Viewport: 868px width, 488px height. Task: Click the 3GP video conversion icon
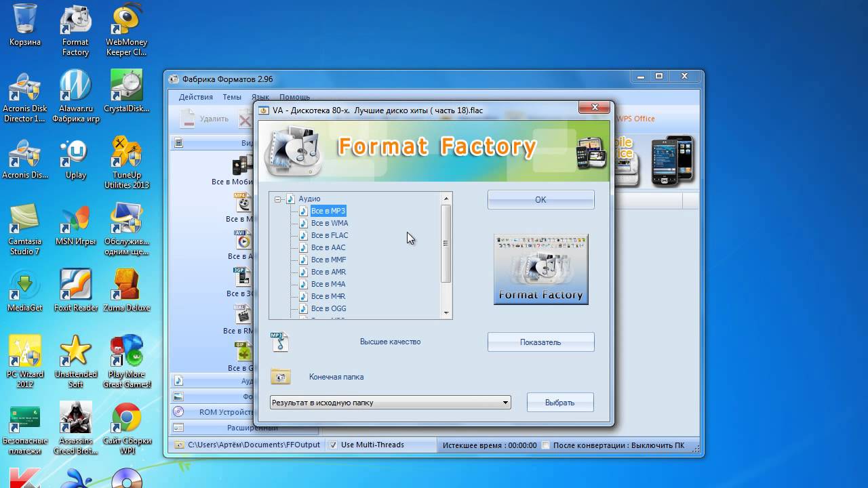click(243, 277)
